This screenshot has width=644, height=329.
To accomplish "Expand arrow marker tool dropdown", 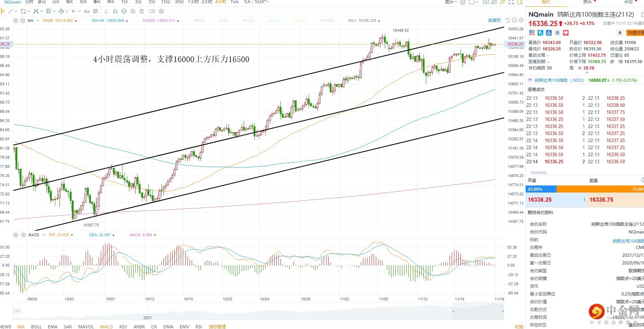I will (79, 11).
